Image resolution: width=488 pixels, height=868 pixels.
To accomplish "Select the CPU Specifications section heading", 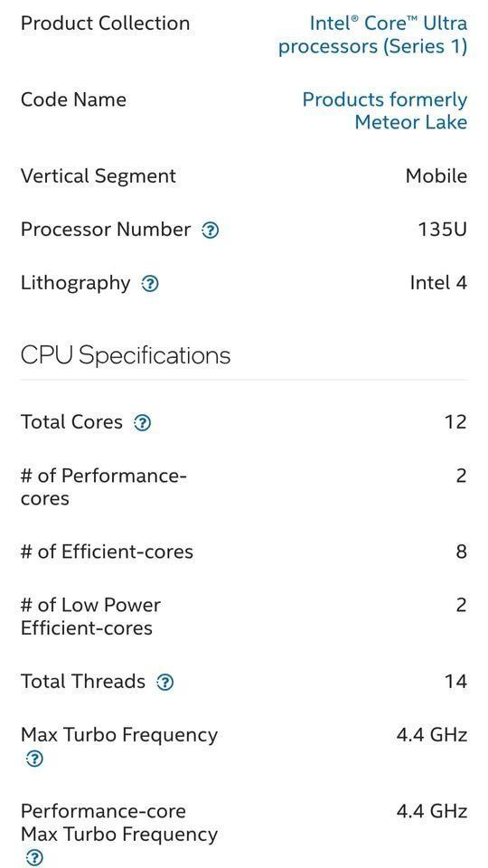I will pyautogui.click(x=125, y=355).
